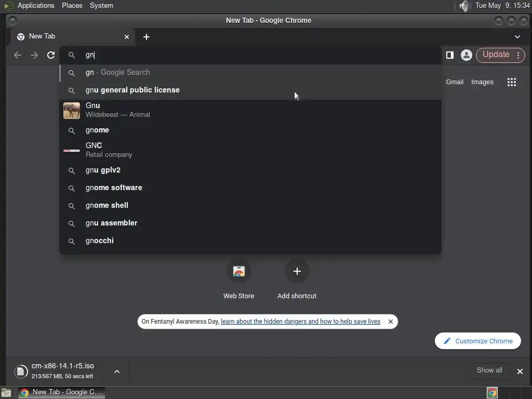Close the New Tab tab

tap(127, 37)
